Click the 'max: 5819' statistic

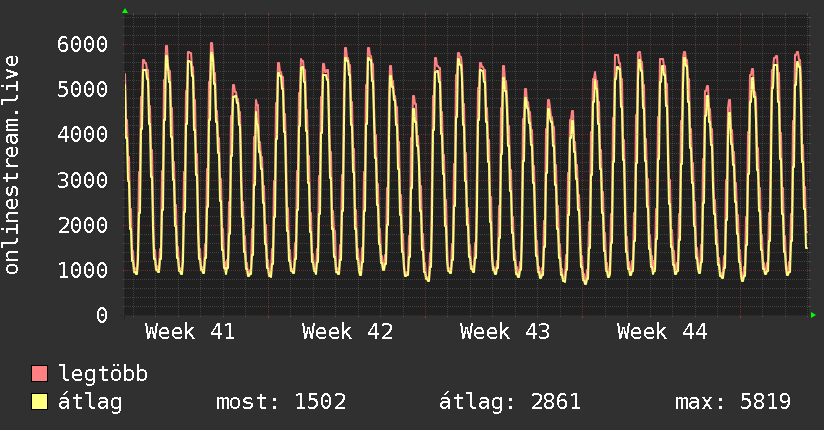pos(733,403)
